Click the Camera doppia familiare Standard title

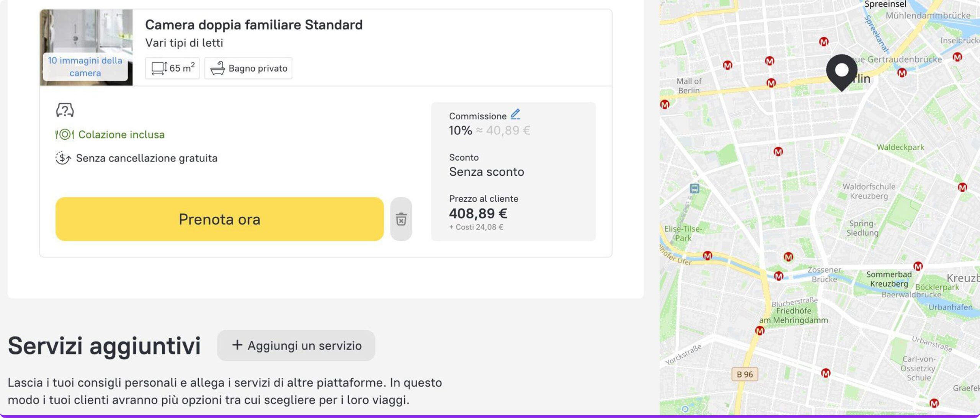coord(254,25)
